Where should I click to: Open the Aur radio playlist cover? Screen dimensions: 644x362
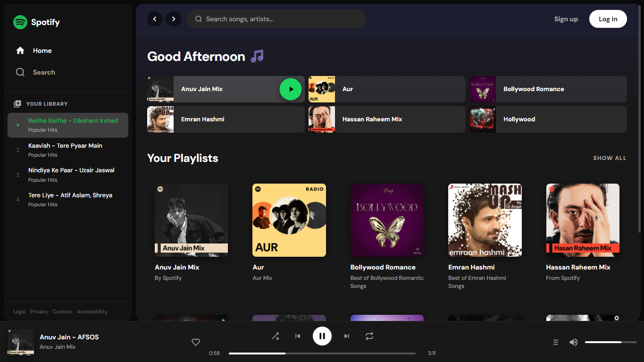pyautogui.click(x=289, y=220)
